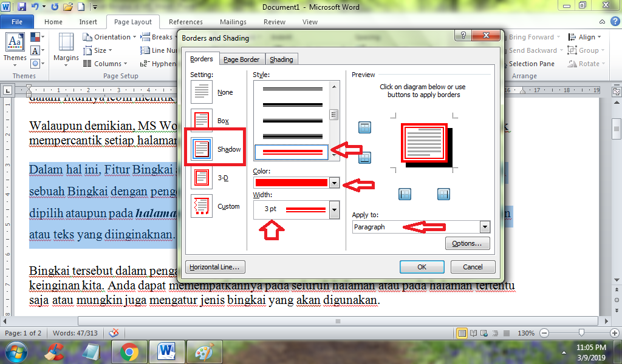This screenshot has width=622, height=364.
Task: Switch to Print Layout view button
Action: pyautogui.click(x=462, y=333)
